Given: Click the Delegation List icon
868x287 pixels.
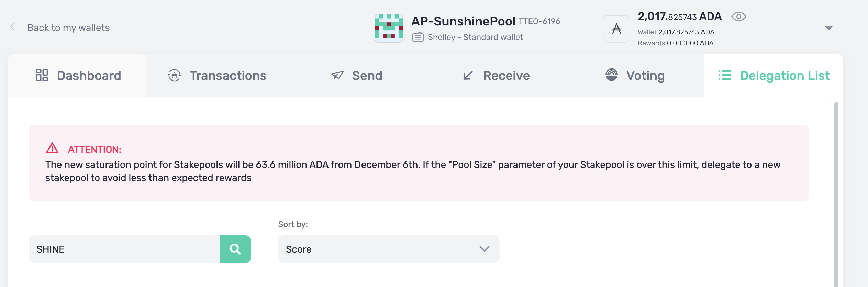Looking at the screenshot, I should (725, 75).
